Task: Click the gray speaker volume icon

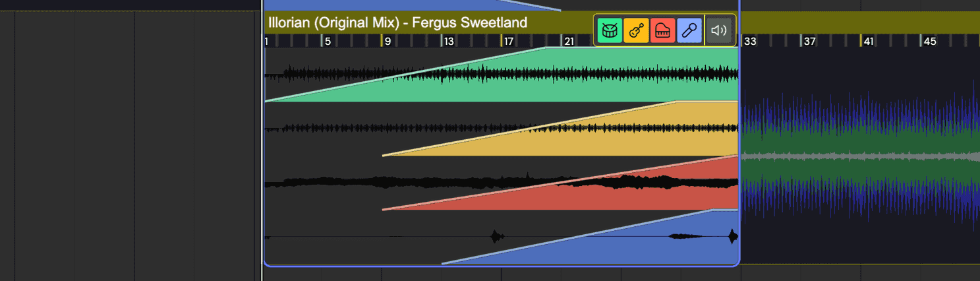Action: [x=720, y=30]
